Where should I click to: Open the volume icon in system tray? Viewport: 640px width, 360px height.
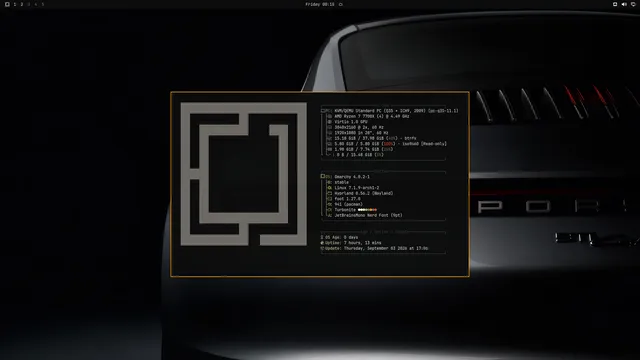click(x=624, y=4)
